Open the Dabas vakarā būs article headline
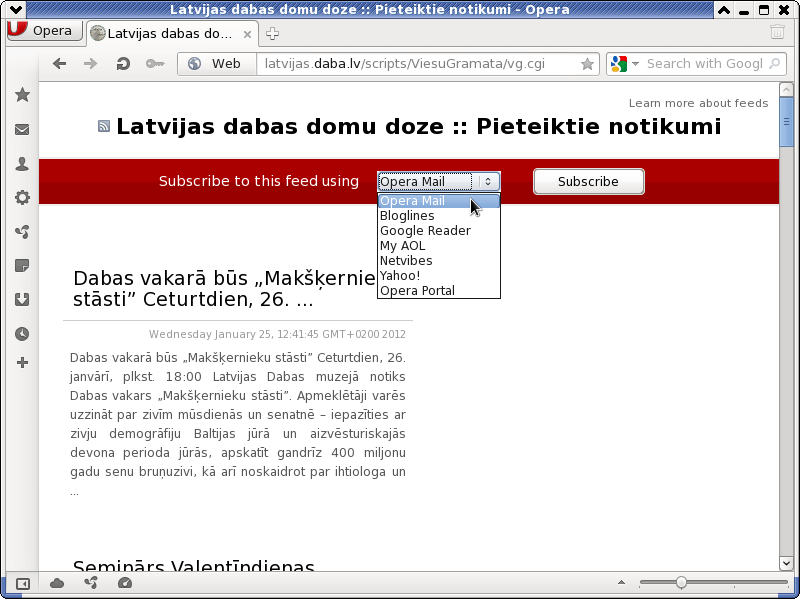Viewport: 800px width, 599px height. coord(224,289)
